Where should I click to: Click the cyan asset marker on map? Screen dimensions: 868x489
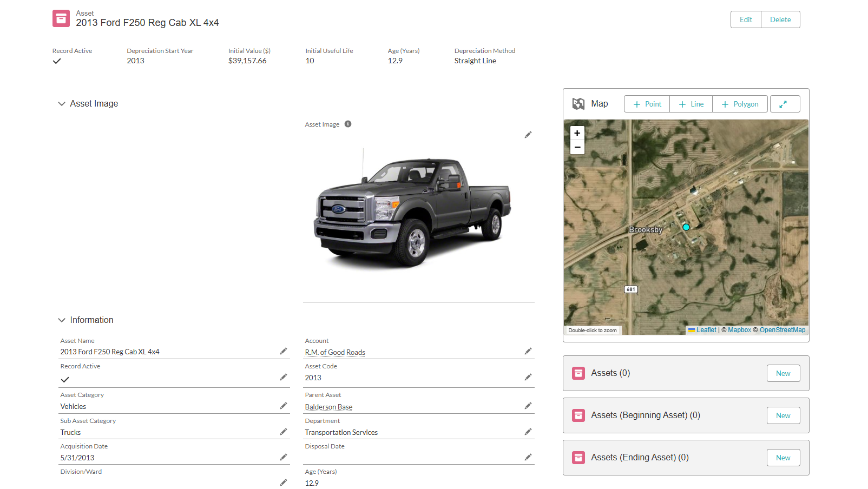(x=686, y=227)
